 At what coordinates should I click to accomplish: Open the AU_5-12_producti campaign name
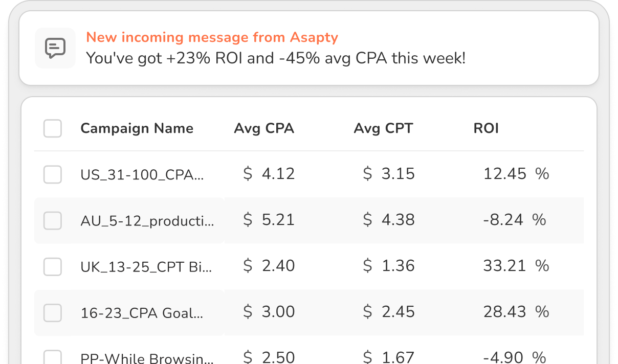point(147,221)
